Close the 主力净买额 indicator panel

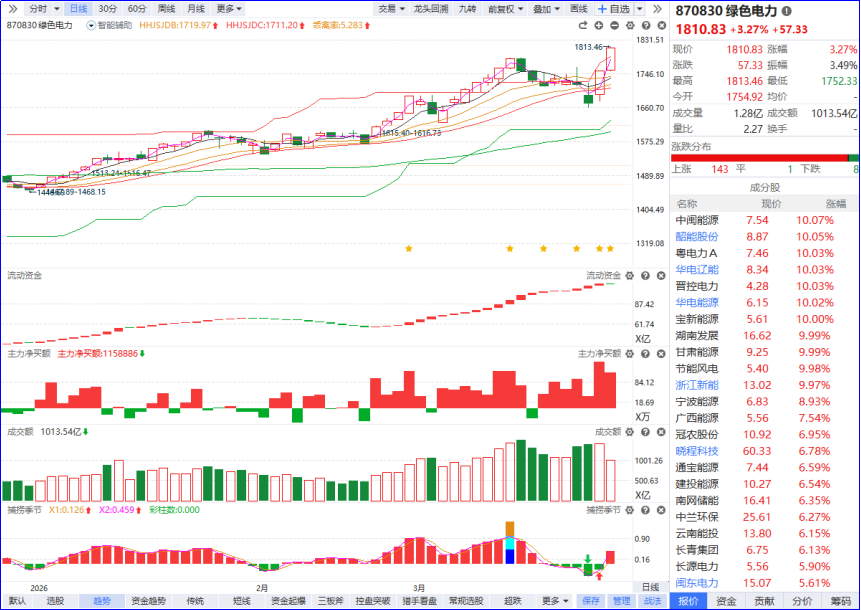tap(661, 354)
